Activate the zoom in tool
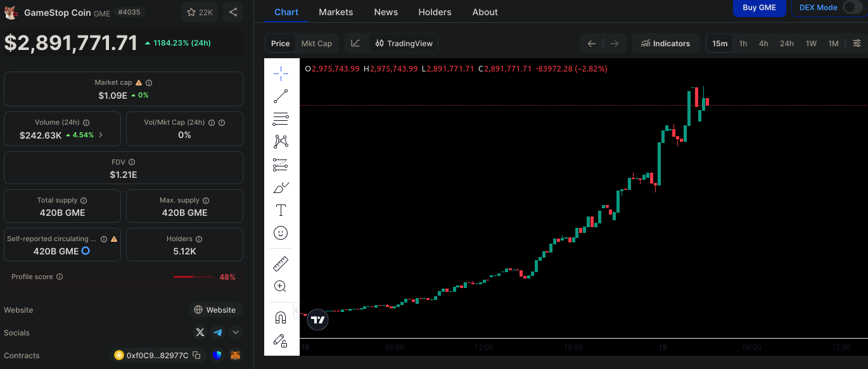The height and width of the screenshot is (369, 868). coord(280,286)
